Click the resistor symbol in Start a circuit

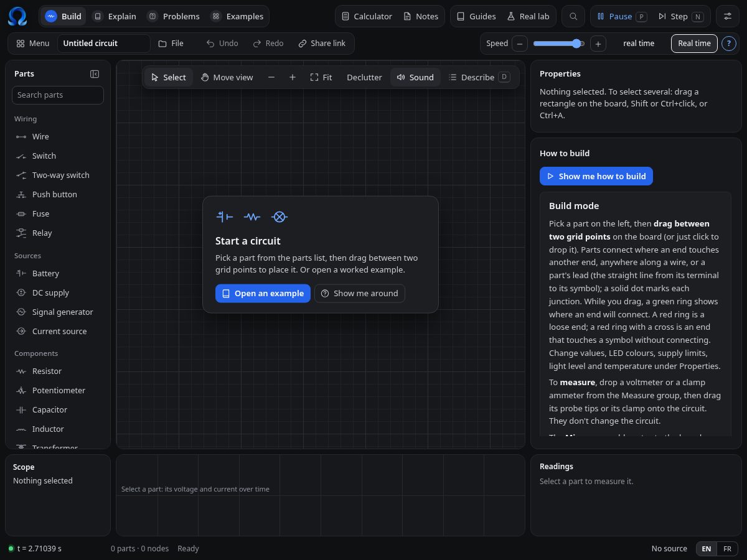pos(252,217)
